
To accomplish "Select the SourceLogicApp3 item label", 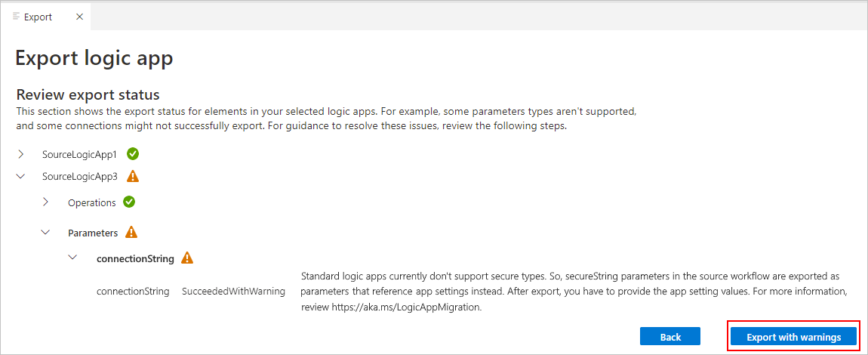I will click(80, 177).
